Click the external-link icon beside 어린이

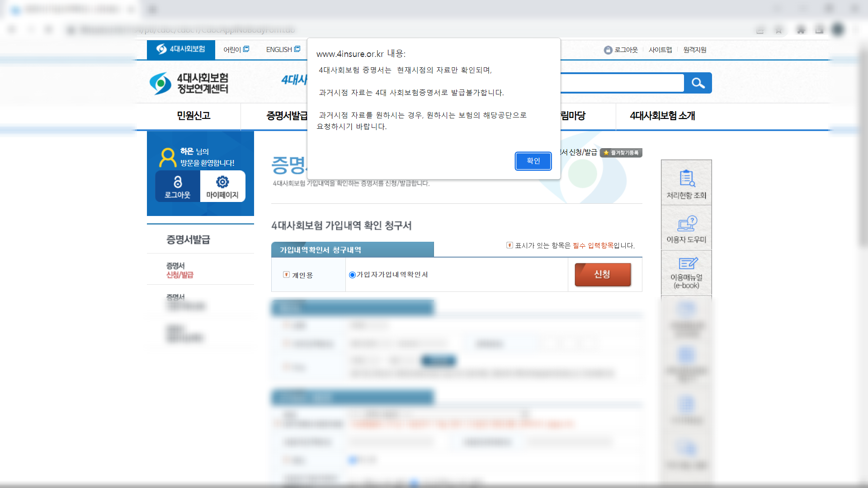pyautogui.click(x=246, y=48)
